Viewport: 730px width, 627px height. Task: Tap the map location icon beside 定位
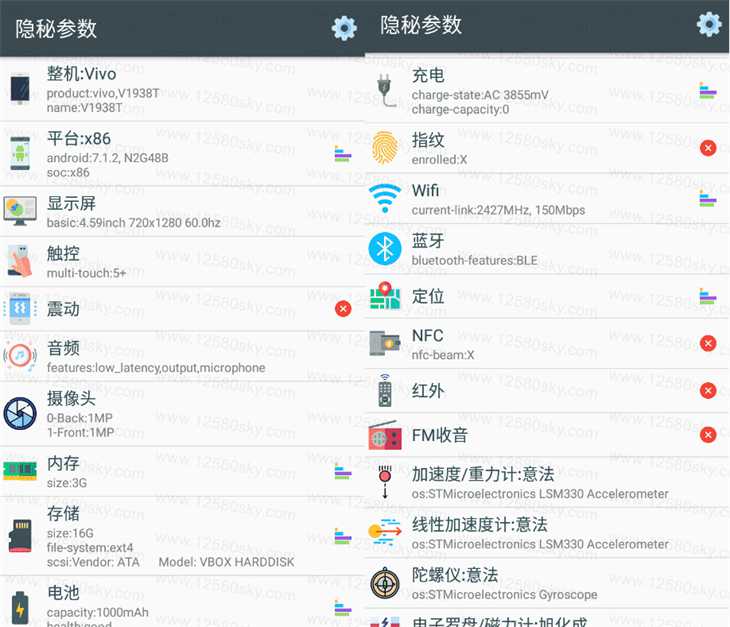385,296
